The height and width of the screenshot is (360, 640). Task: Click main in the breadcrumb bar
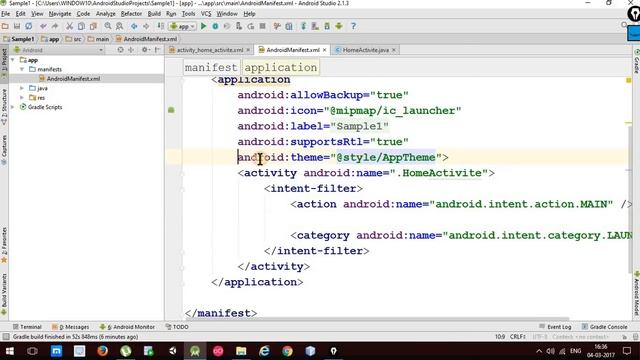(x=98, y=39)
